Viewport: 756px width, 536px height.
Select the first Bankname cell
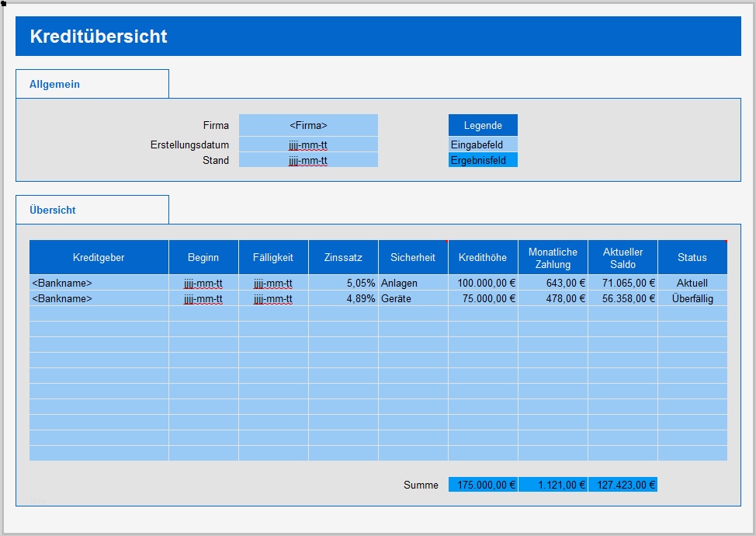pos(62,283)
